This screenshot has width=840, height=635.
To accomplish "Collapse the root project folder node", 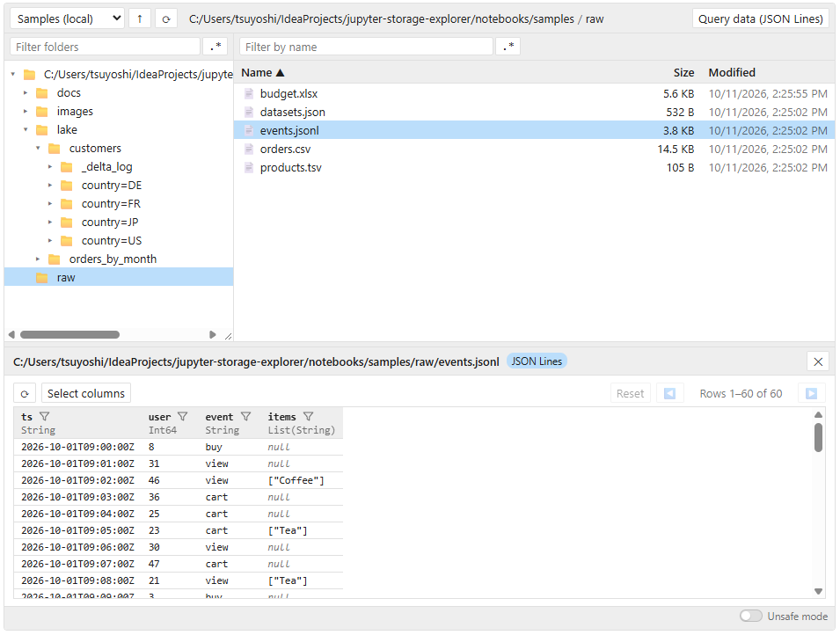I will tap(13, 75).
